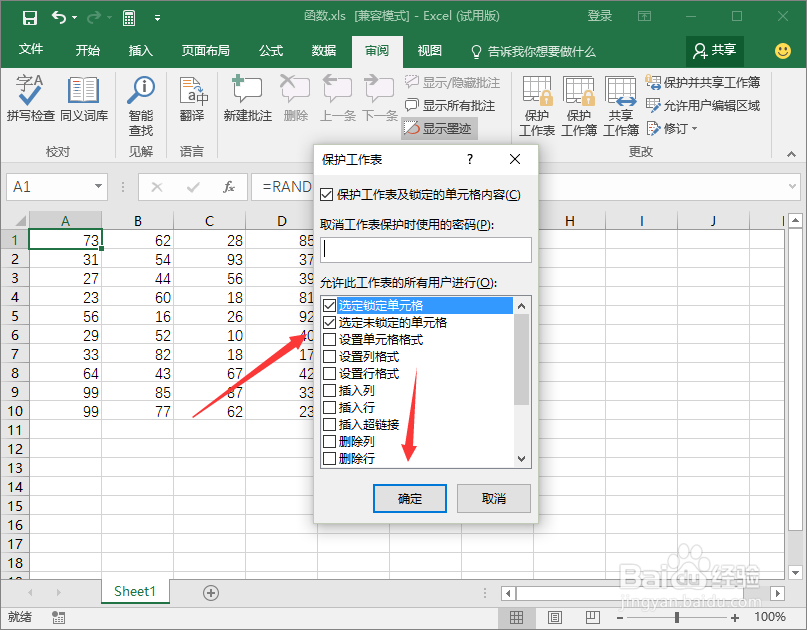Click the Undo arrow icon
The width and height of the screenshot is (807, 630).
point(58,18)
